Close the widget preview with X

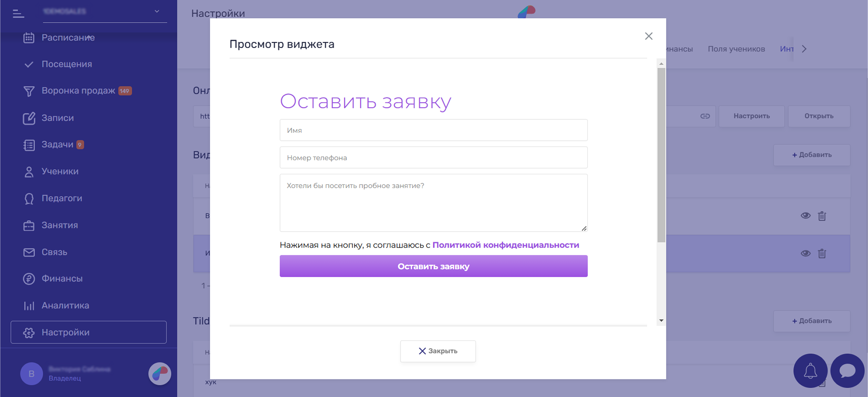[x=648, y=36]
